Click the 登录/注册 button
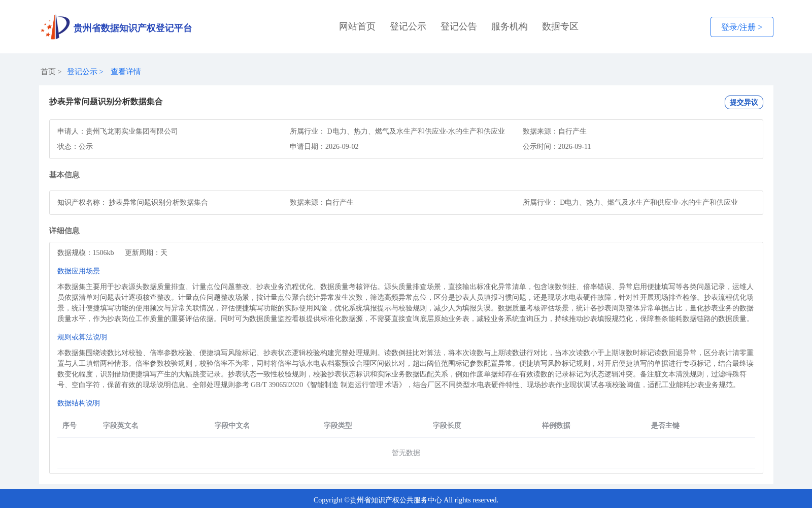Viewport: 812px width, 508px height. click(x=742, y=27)
